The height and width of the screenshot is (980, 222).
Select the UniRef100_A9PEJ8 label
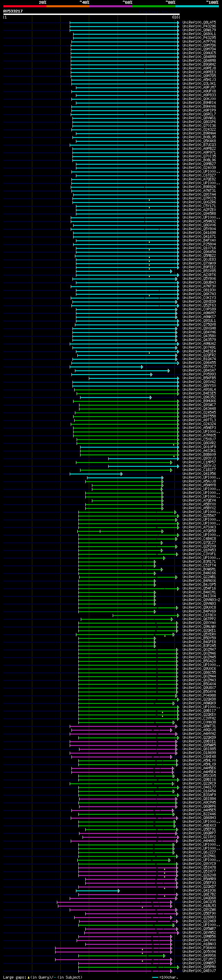click(x=199, y=68)
